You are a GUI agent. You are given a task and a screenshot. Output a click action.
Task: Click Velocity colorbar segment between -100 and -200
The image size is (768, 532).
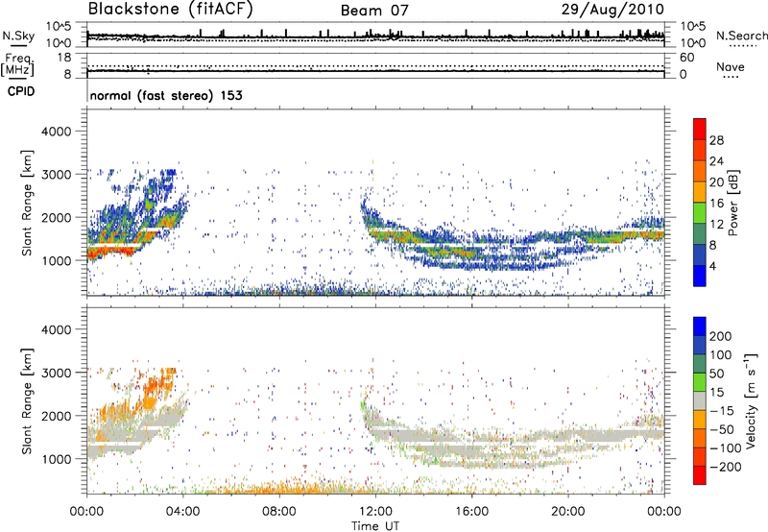(x=700, y=456)
